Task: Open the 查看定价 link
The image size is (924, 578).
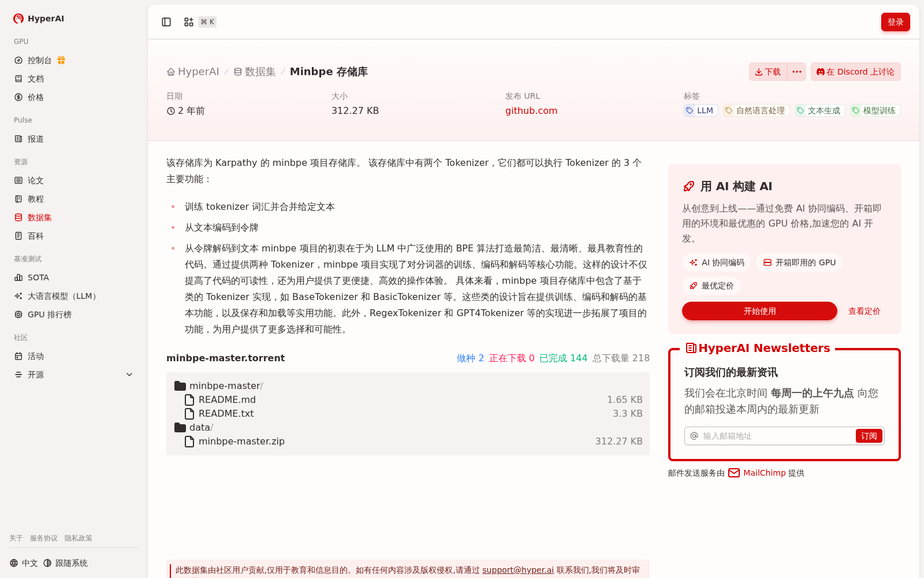Action: pyautogui.click(x=864, y=311)
